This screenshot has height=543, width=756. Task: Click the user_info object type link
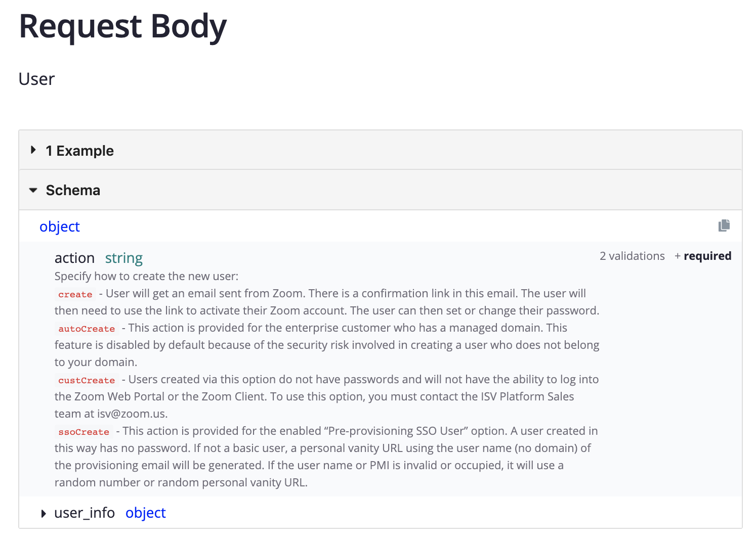pyautogui.click(x=145, y=513)
